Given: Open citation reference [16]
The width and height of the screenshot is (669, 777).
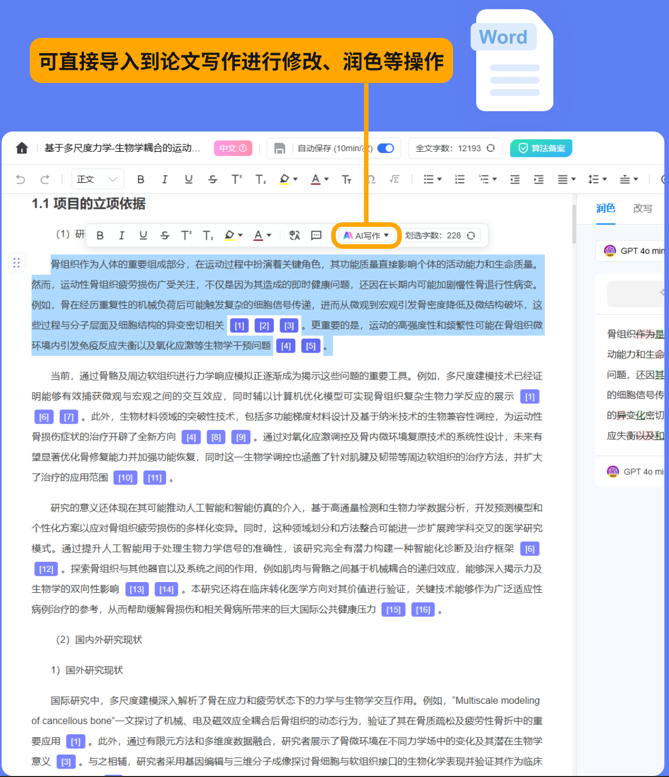Looking at the screenshot, I should tap(423, 610).
